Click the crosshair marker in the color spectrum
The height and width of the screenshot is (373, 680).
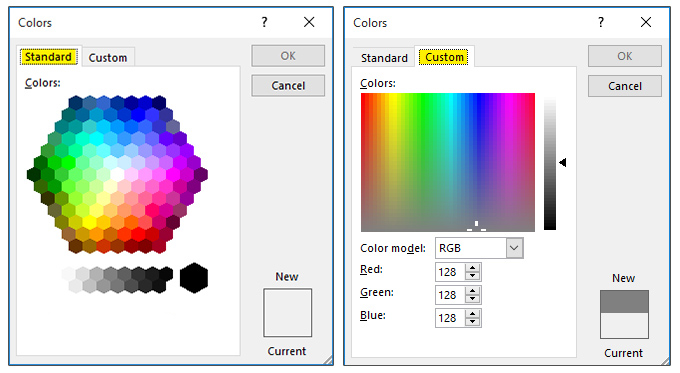pos(476,226)
